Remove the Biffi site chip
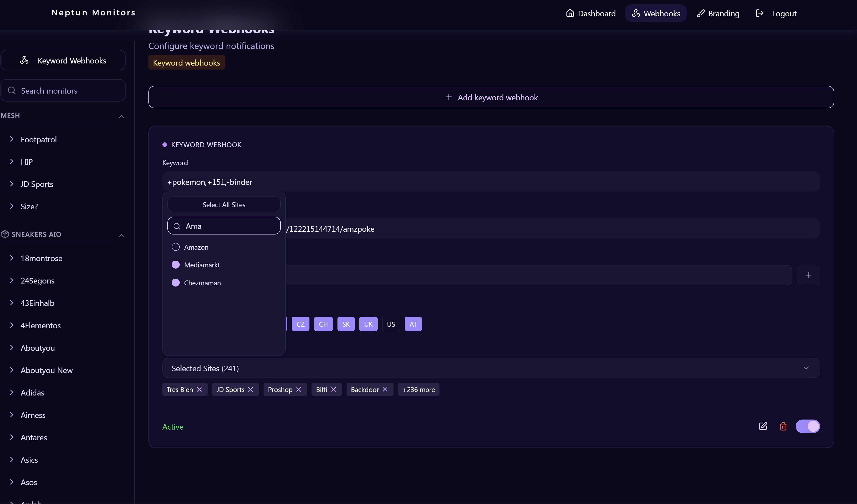This screenshot has width=857, height=504. pyautogui.click(x=334, y=389)
